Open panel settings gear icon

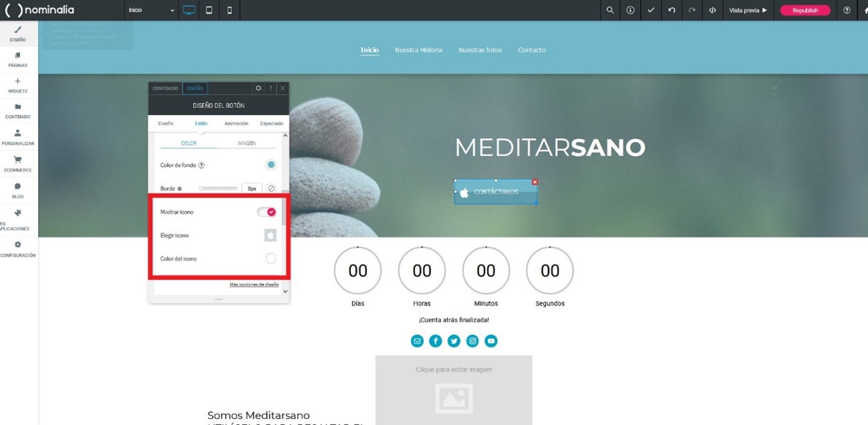[259, 88]
